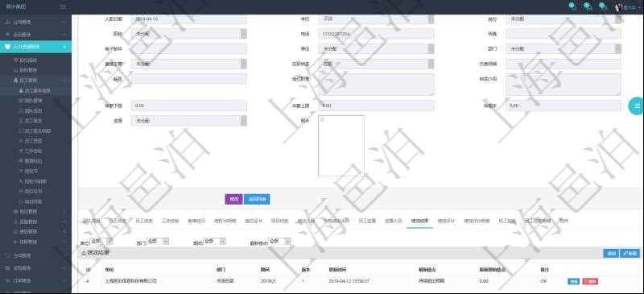Click the 电子邮件 email input field
Screen dimensions: 644x294
click(189, 49)
